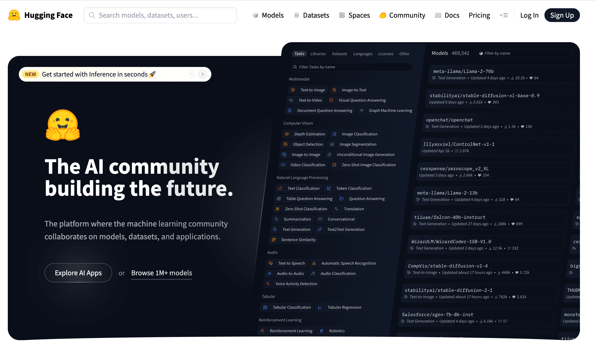Click the NEW badge on banner
This screenshot has height=364, width=596.
[30, 74]
